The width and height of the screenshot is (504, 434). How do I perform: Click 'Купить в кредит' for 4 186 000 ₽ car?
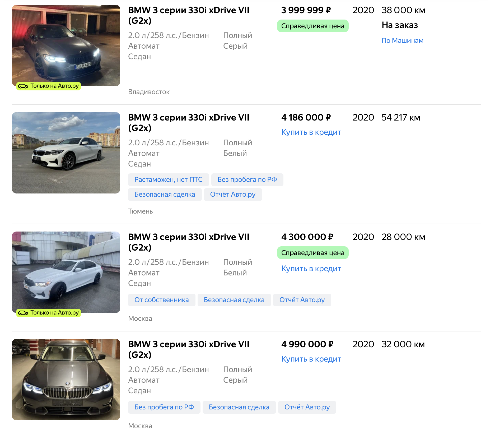coord(311,132)
